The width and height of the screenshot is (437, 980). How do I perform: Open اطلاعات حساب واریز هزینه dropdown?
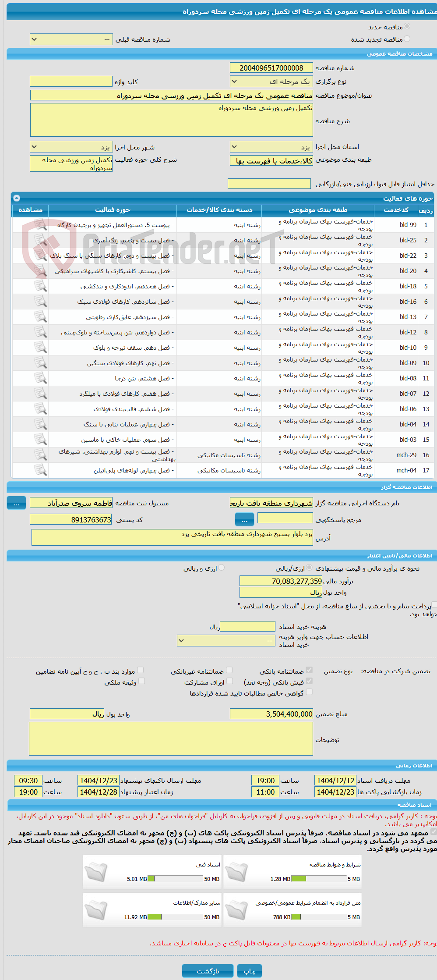pos(226,640)
